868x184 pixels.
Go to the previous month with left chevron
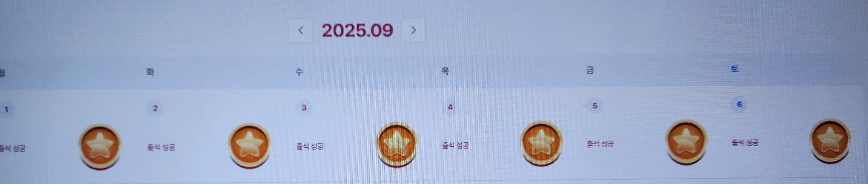[301, 31]
